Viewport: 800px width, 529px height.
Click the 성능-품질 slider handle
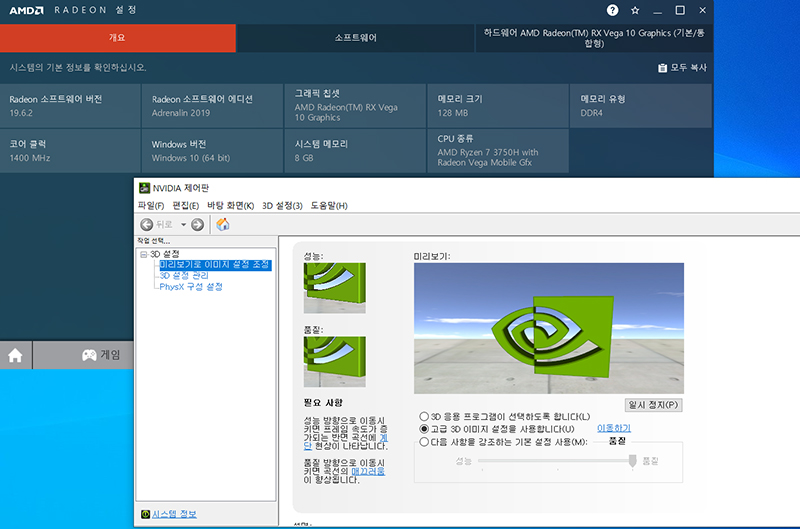(632, 460)
